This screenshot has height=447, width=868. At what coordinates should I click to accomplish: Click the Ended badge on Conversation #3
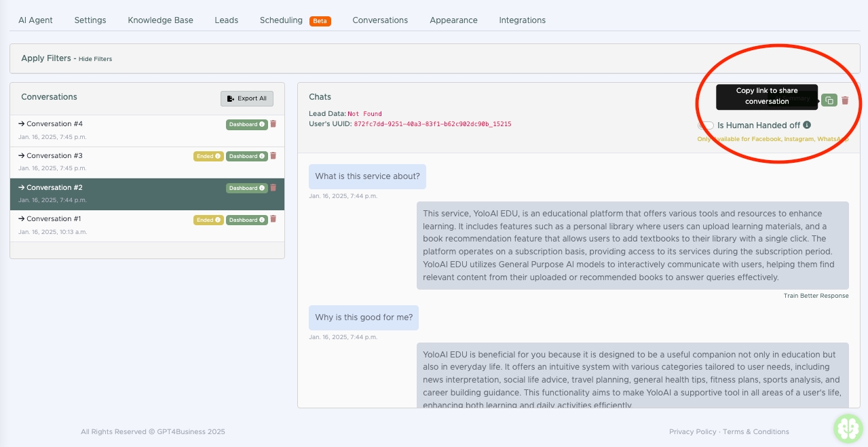[x=208, y=156]
